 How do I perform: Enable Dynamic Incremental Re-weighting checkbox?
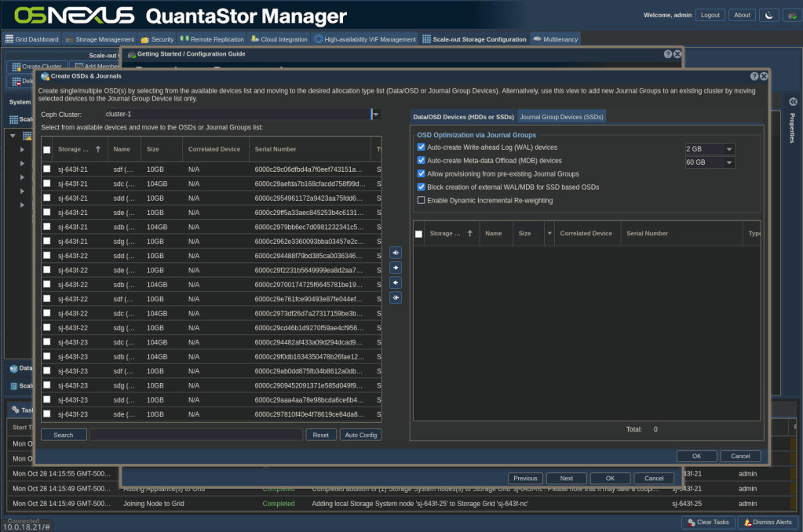[x=422, y=200]
